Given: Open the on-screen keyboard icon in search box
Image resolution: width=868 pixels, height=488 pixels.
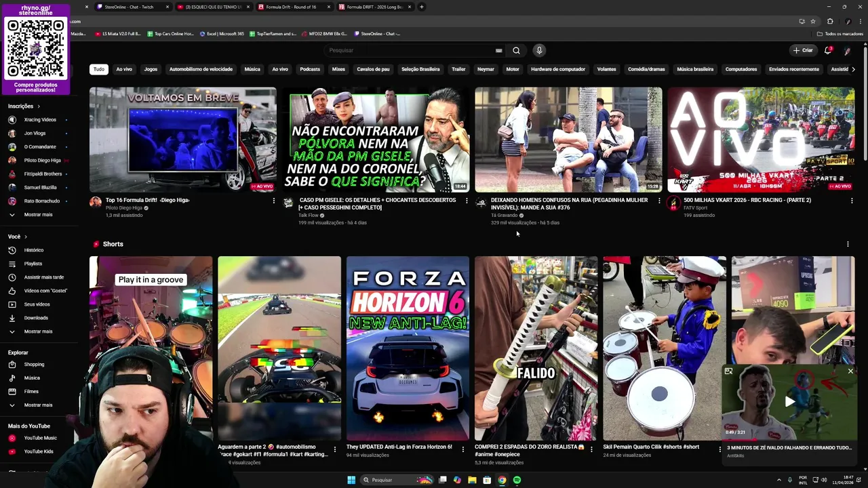Looking at the screenshot, I should pos(499,50).
